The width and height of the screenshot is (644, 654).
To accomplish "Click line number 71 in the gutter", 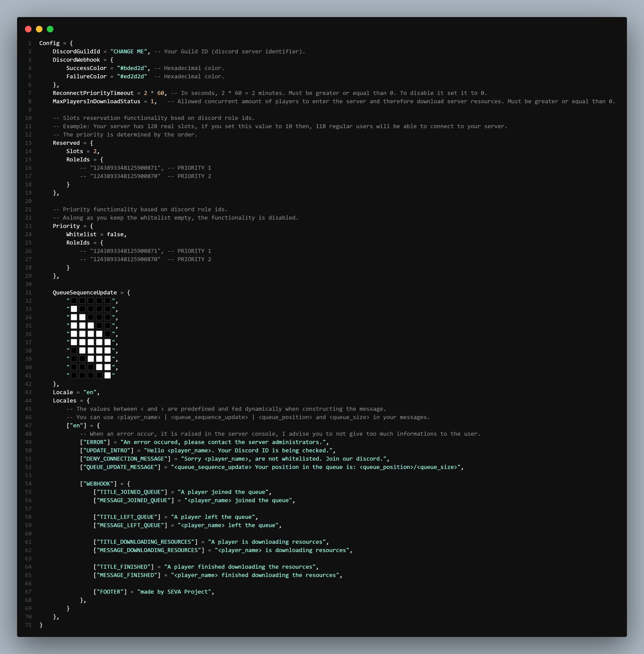I will pos(29,625).
